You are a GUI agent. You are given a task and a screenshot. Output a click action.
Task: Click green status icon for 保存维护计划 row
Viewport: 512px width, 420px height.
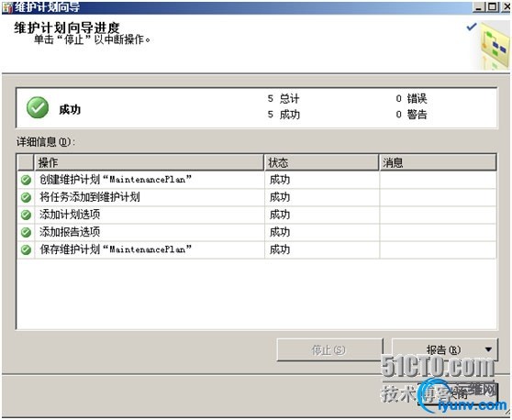[26, 250]
